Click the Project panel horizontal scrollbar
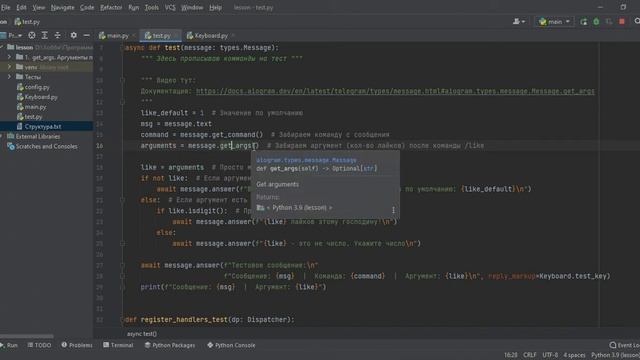 coord(27,336)
